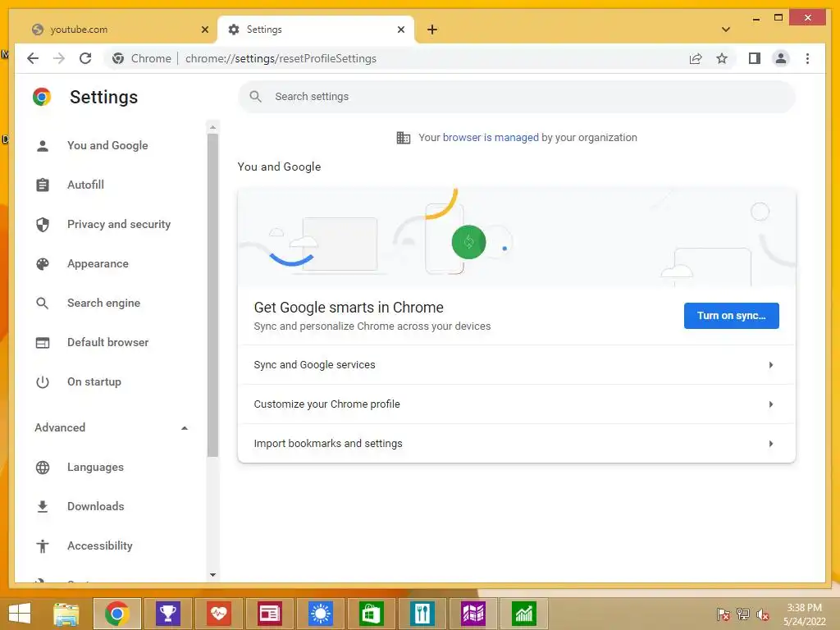Click the magnifier icon in Search settings

click(256, 97)
